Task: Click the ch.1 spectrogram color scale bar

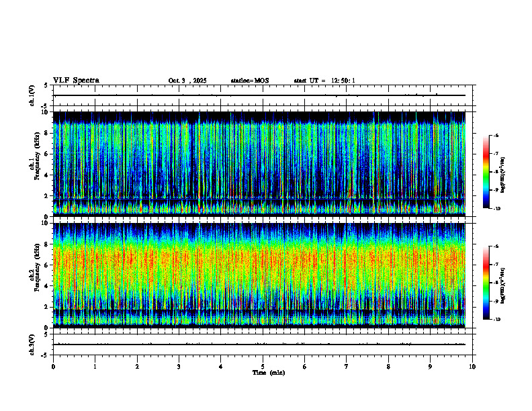Action: (486, 172)
